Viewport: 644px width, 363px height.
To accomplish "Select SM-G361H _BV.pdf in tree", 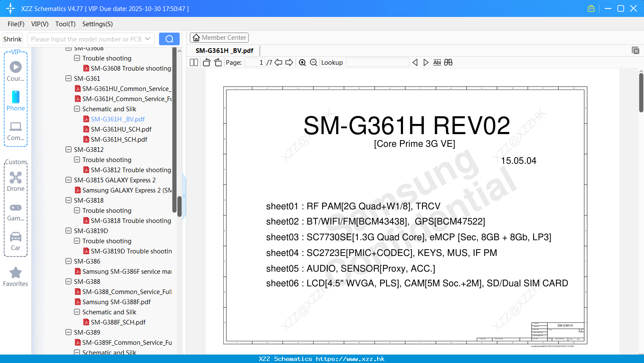I will click(118, 119).
